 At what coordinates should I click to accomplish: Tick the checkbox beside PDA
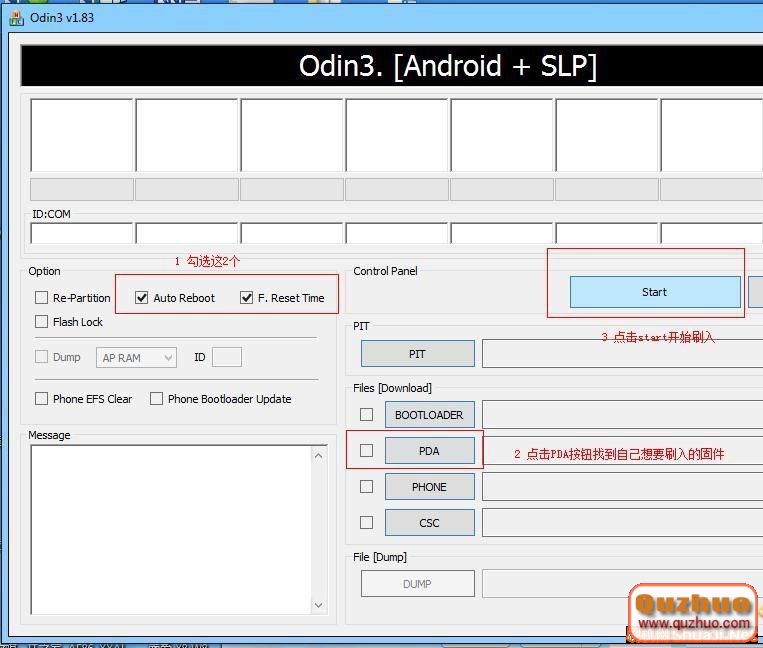pos(367,451)
